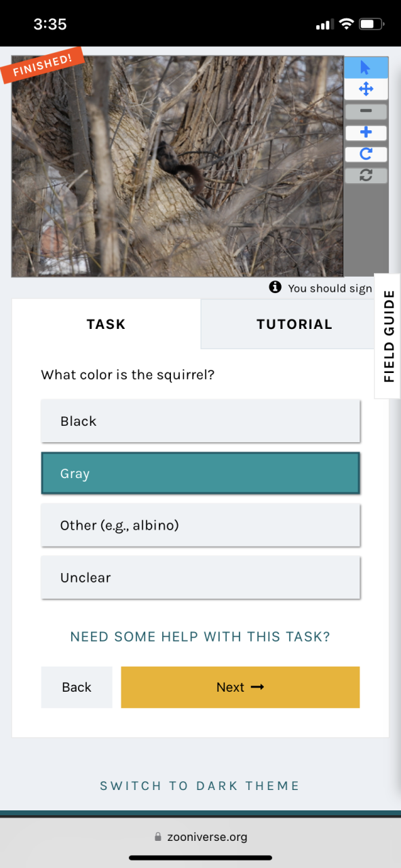Switch to the Tutorial tab

coord(294,324)
